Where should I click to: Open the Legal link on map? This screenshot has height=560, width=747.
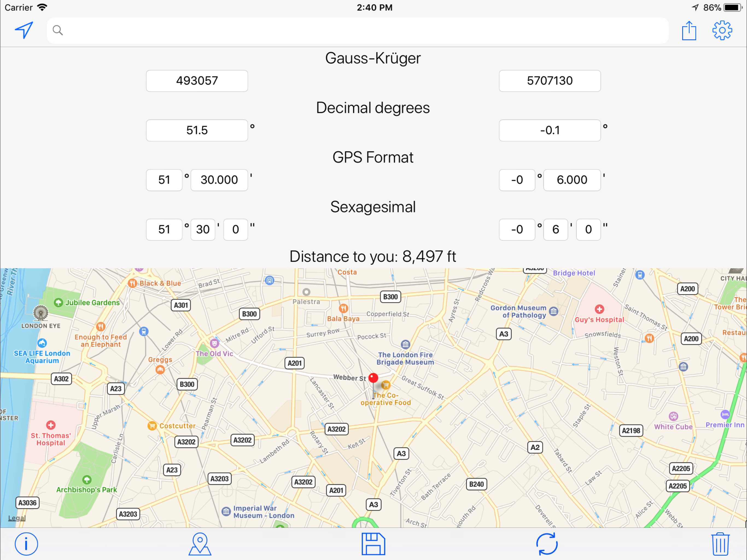coord(17,518)
